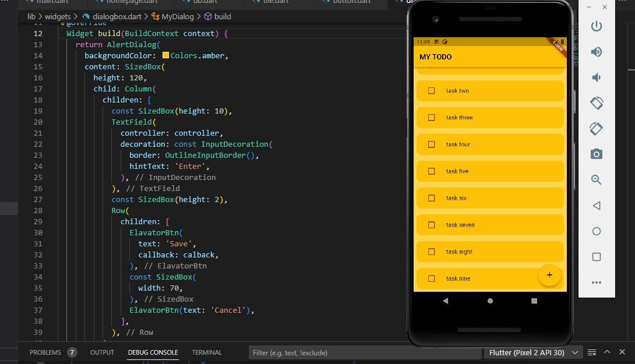Open the 'dialogbox.dart' breadcrumb
635x364 pixels.
pyautogui.click(x=117, y=16)
